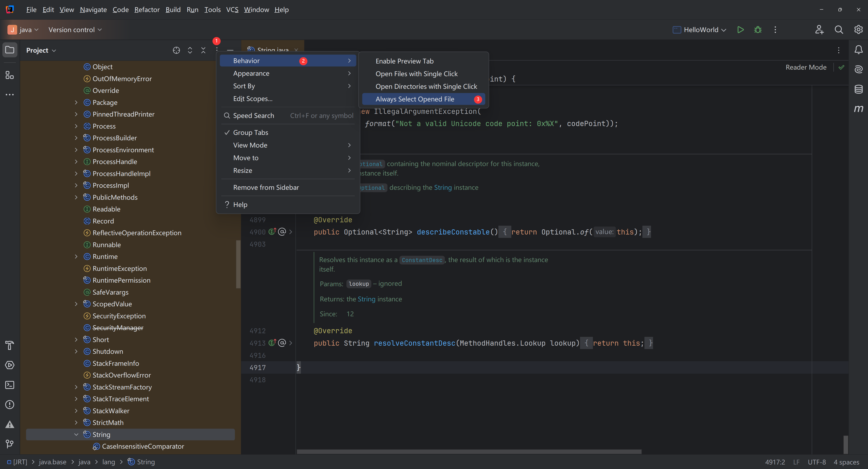
Task: Click the green Run button
Action: (x=740, y=30)
